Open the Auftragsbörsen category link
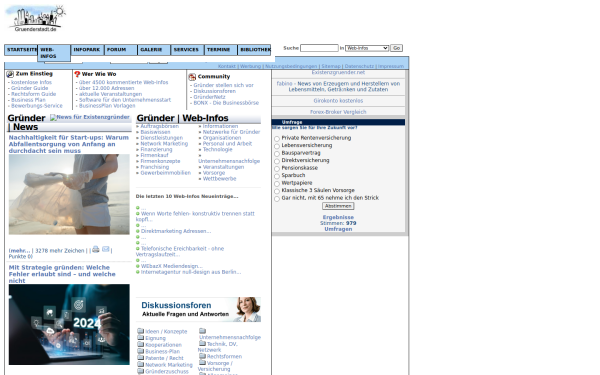The height and width of the screenshot is (375, 600). [x=160, y=126]
